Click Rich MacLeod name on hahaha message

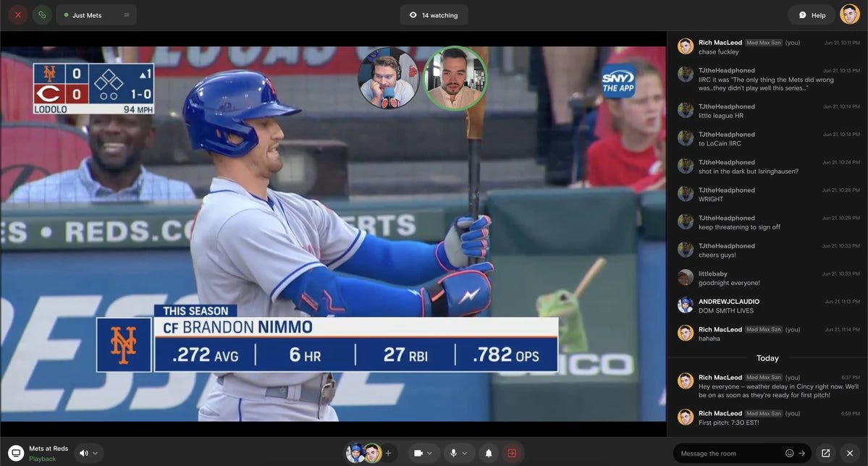click(720, 329)
